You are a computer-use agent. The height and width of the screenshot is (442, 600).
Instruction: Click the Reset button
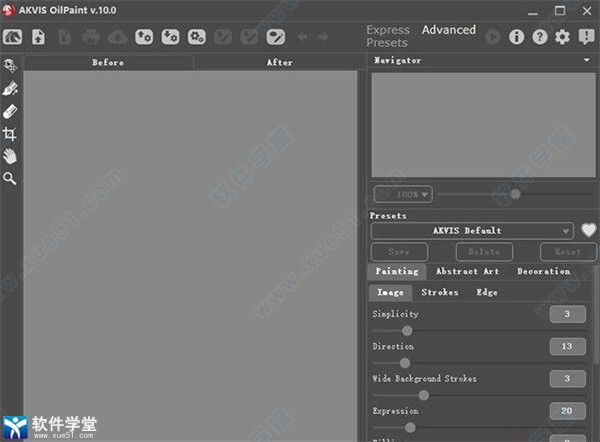click(x=568, y=252)
